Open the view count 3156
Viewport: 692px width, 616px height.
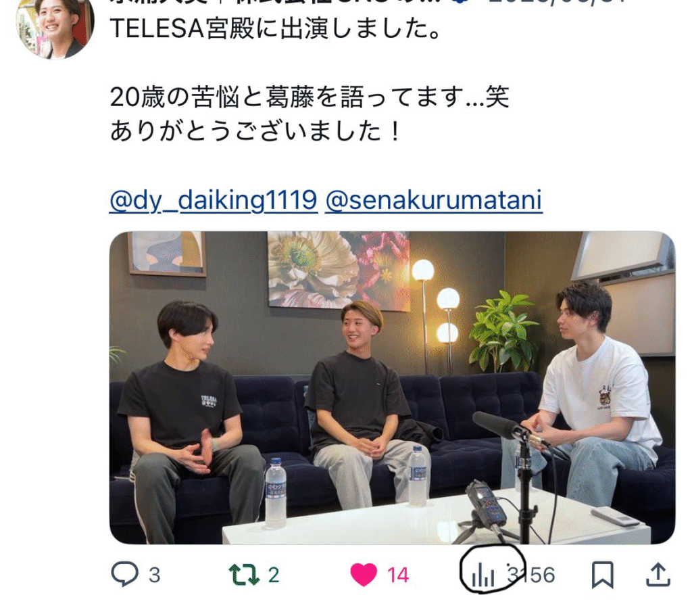(x=531, y=575)
